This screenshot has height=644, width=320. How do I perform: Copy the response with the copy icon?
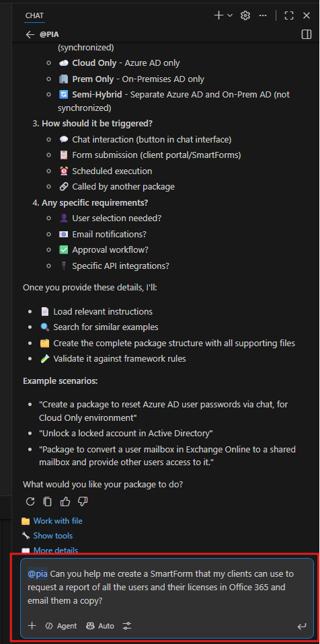coord(48,501)
